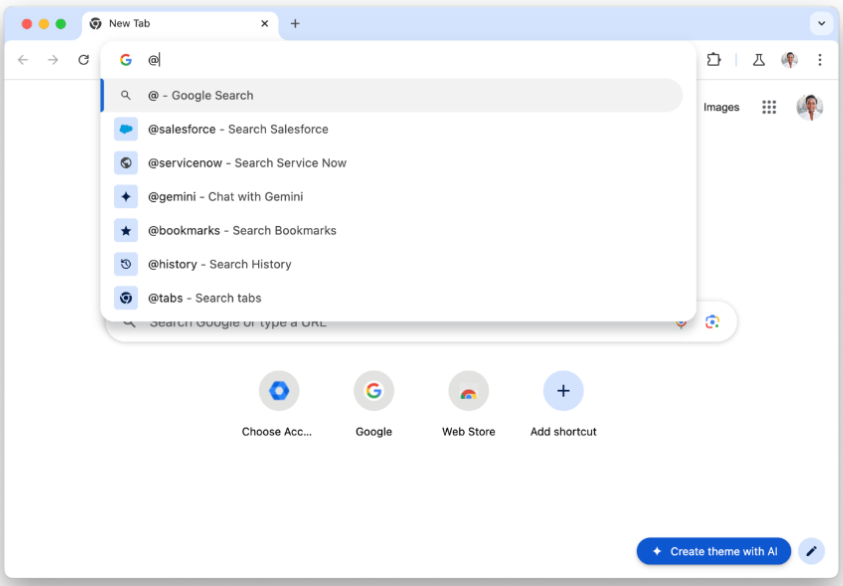Select the New Tab tab
The width and height of the screenshot is (843, 586).
tap(180, 24)
